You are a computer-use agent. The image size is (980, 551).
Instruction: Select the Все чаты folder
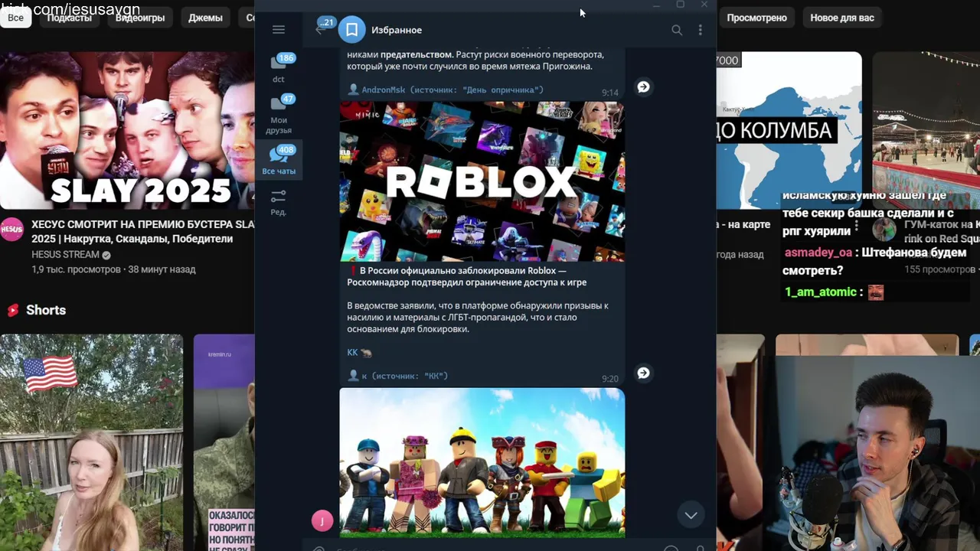[279, 160]
